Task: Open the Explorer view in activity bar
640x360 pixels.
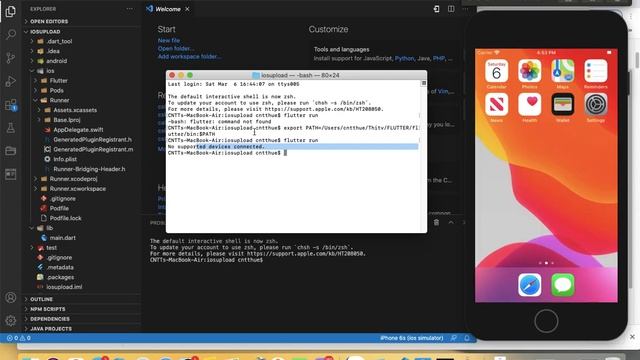Action: click(x=11, y=11)
